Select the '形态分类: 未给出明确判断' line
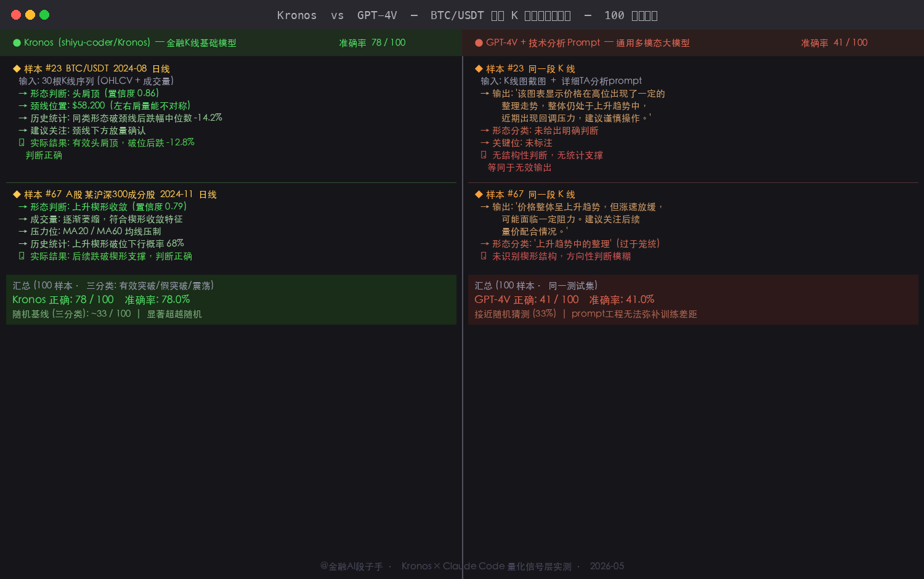Screen dimensions: 924x579 539,130
